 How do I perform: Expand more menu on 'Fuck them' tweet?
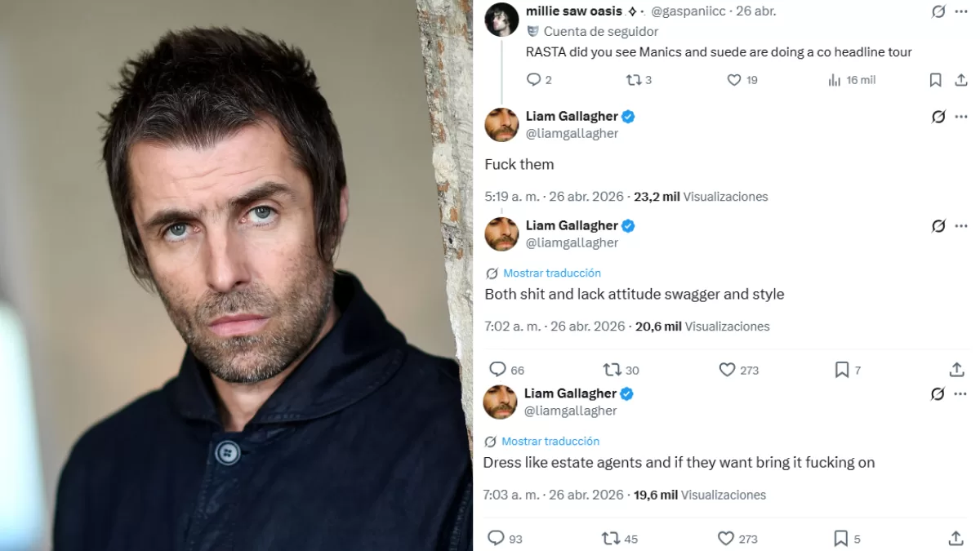(961, 117)
